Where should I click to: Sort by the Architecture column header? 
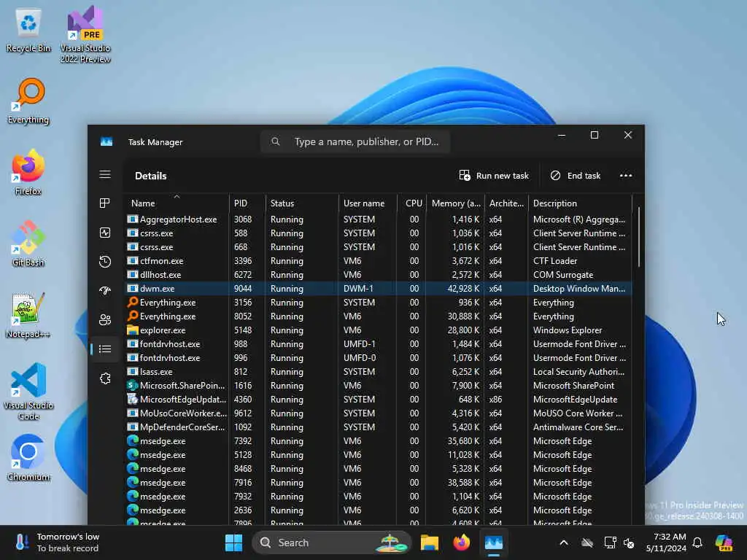click(506, 203)
